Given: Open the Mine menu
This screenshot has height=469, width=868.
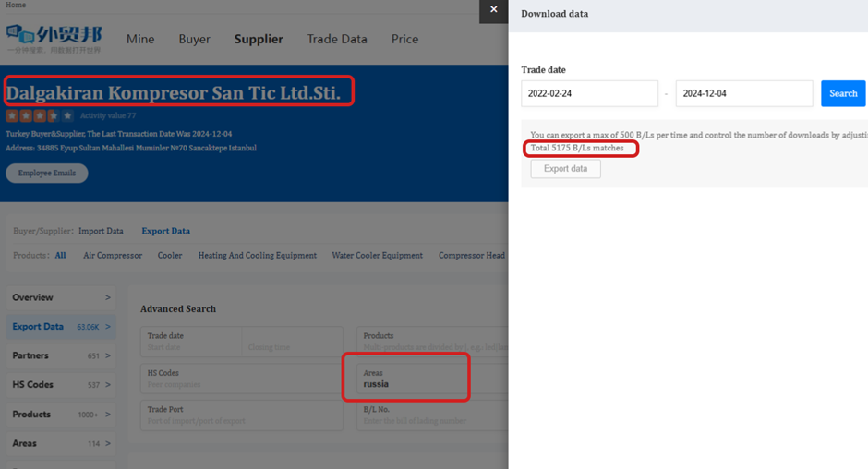Looking at the screenshot, I should [140, 39].
